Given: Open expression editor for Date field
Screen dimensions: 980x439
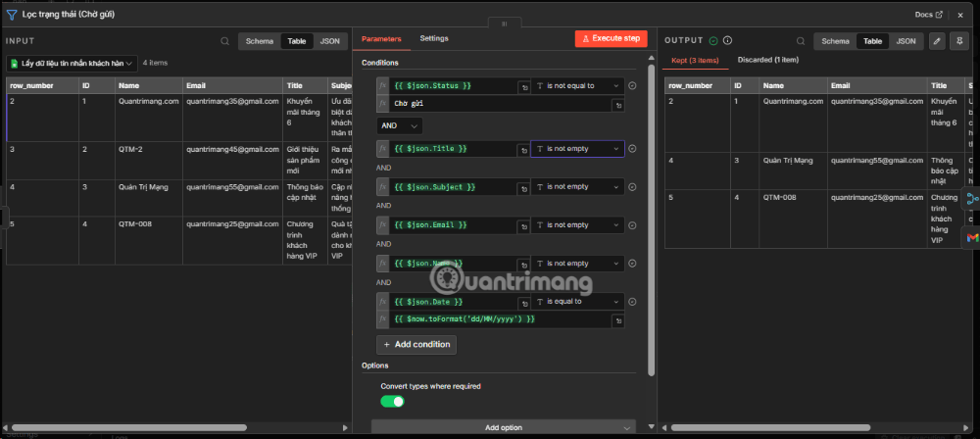Looking at the screenshot, I should [x=523, y=304].
